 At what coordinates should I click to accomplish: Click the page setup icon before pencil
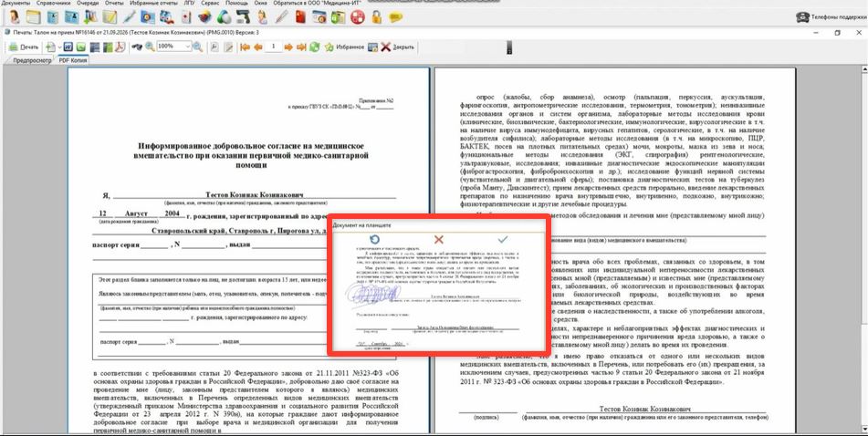coord(214,47)
